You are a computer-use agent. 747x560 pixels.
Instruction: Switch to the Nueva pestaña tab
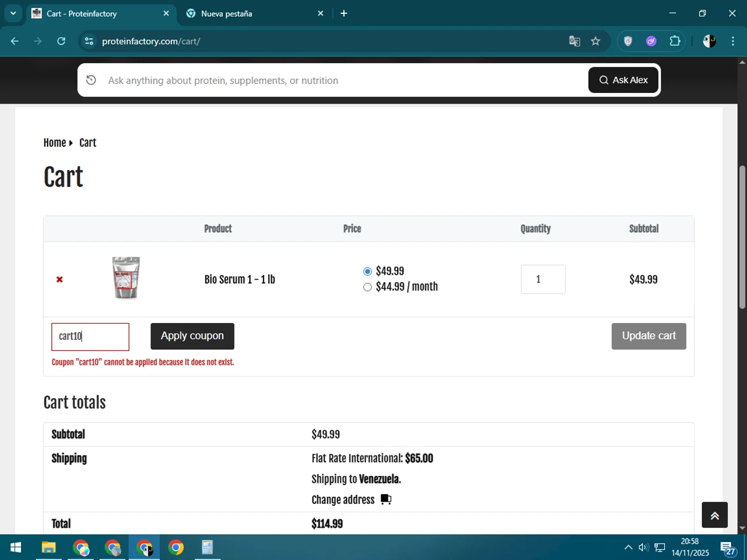pyautogui.click(x=254, y=13)
